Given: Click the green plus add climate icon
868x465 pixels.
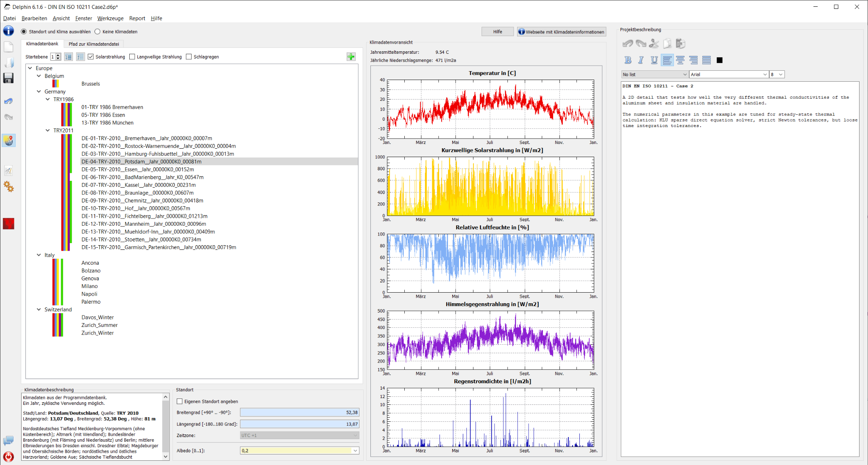Looking at the screenshot, I should click(x=351, y=57).
